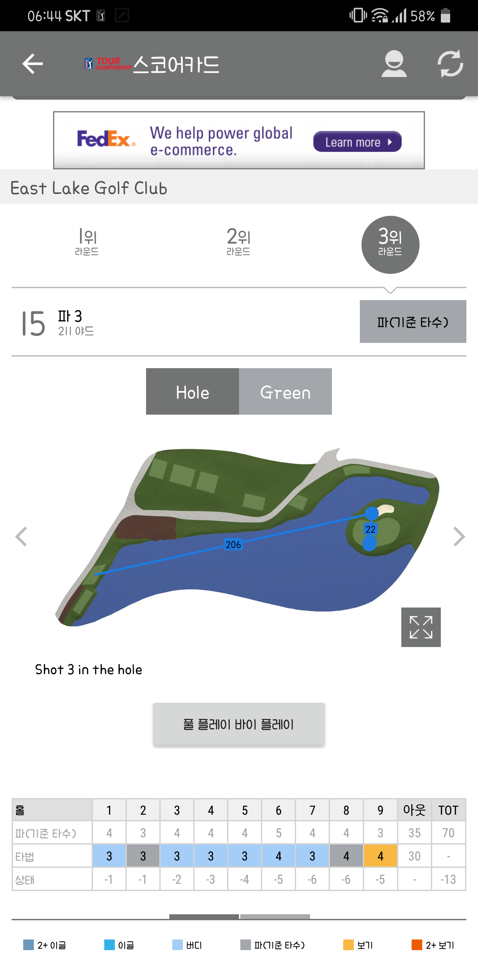Go to next hole arrow
478x980 pixels.
click(x=459, y=536)
